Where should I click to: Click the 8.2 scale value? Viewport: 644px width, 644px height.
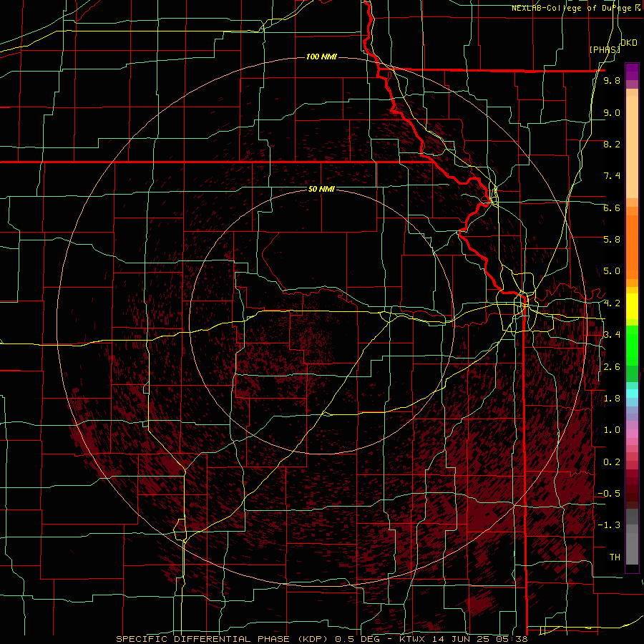pyautogui.click(x=612, y=144)
